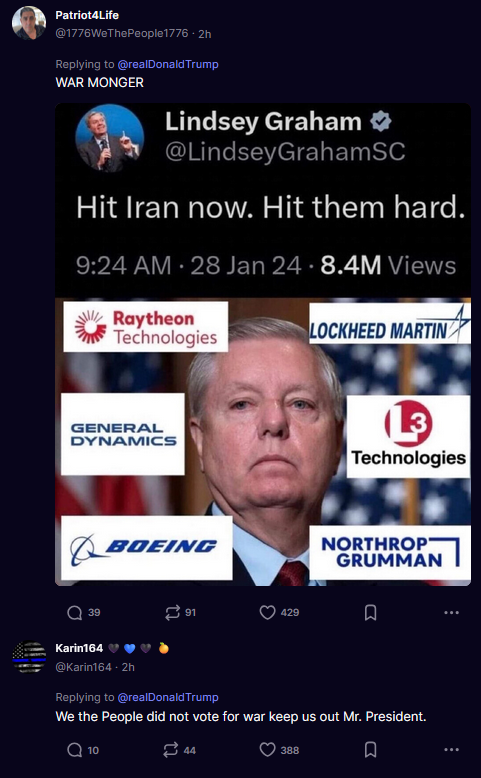The width and height of the screenshot is (481, 778).
Task: Bookmark Patriot4Life's post
Action: click(370, 613)
